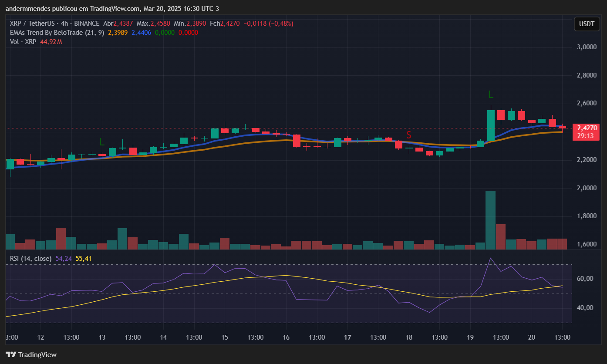Click the 2,0000 price axis label
Screen dimensions: 607x364
(586, 188)
